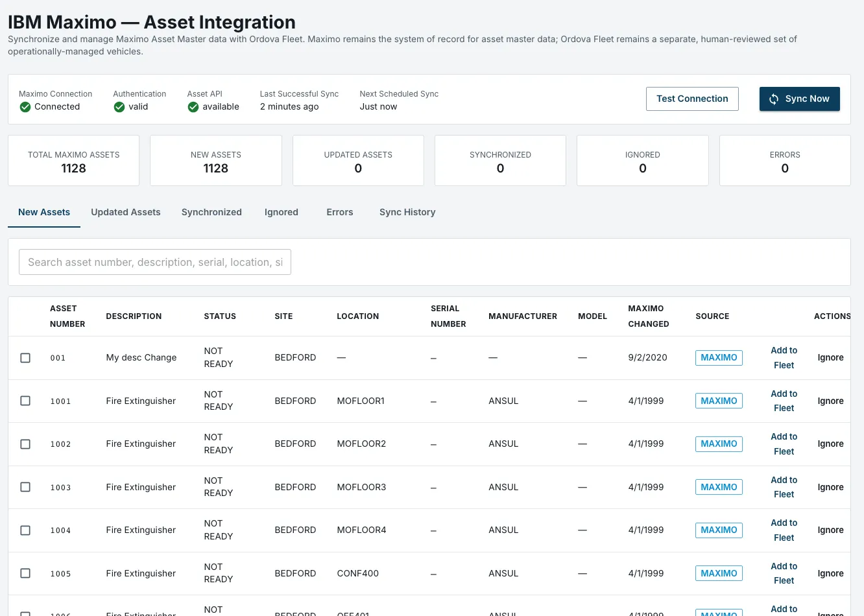
Task: Select the New Assets tab
Action: point(44,212)
